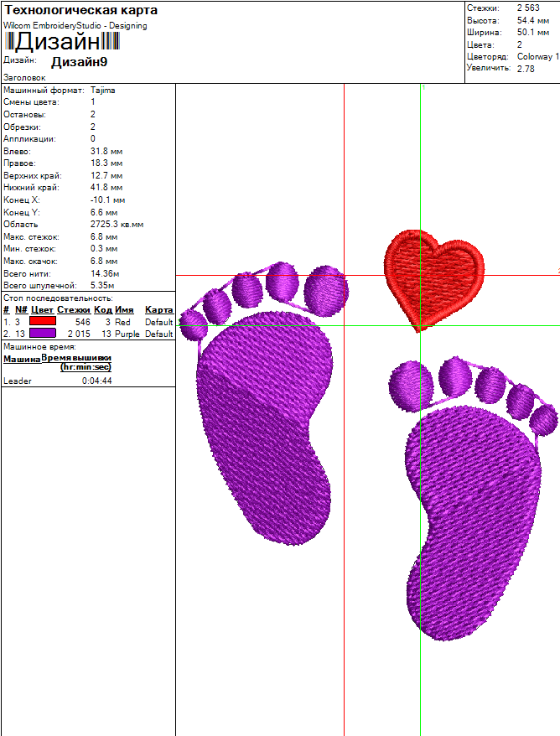560x736 pixels.
Task: Click the red heart embroidery design
Action: pos(434,277)
